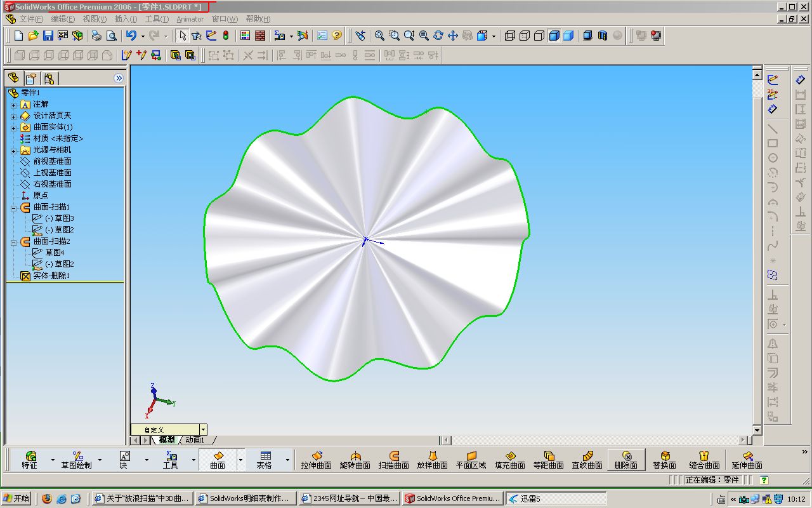Select 草图4 under 曲面-扫描2
This screenshot has width=812, height=508.
click(55, 253)
